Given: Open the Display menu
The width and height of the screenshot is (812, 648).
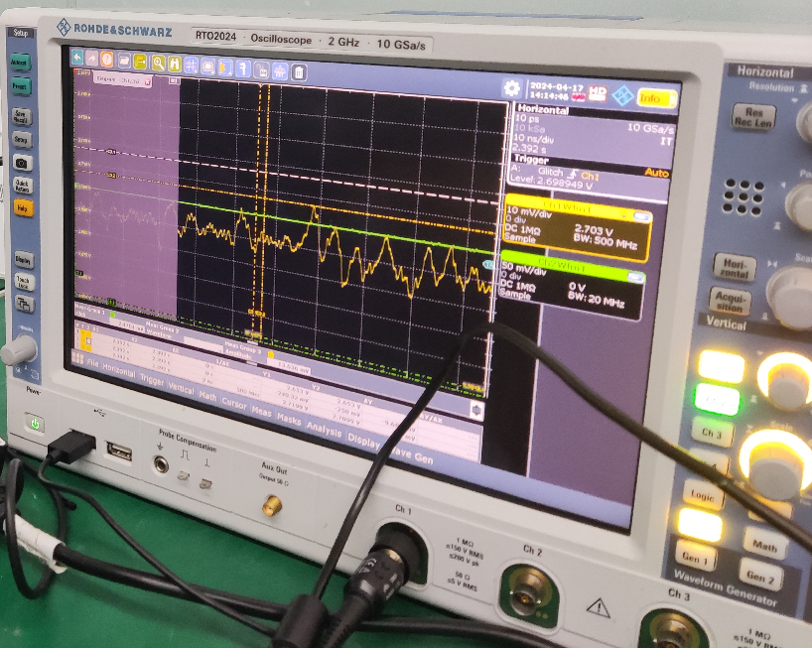Looking at the screenshot, I should (x=364, y=442).
